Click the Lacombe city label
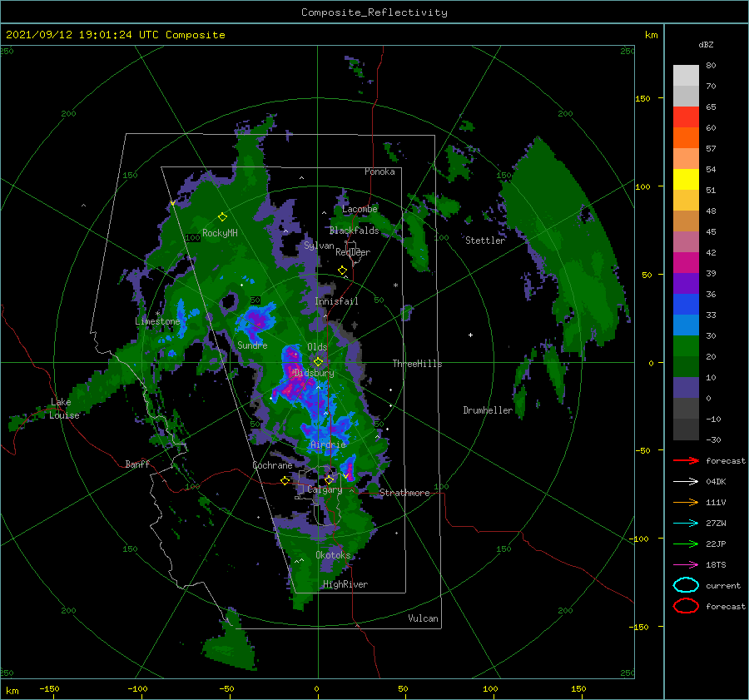The height and width of the screenshot is (700, 749). click(360, 209)
